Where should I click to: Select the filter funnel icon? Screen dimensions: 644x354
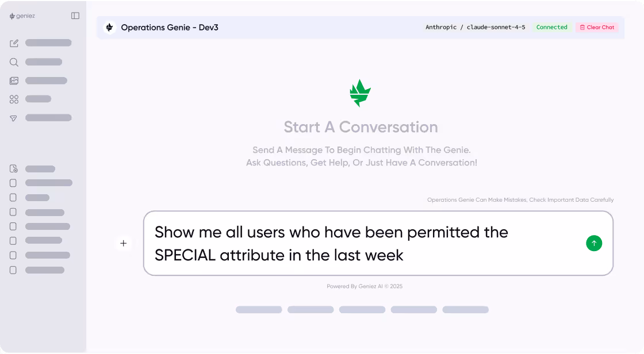click(x=14, y=118)
